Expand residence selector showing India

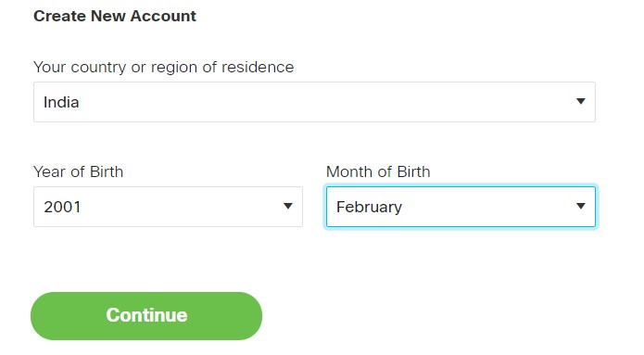tap(314, 102)
